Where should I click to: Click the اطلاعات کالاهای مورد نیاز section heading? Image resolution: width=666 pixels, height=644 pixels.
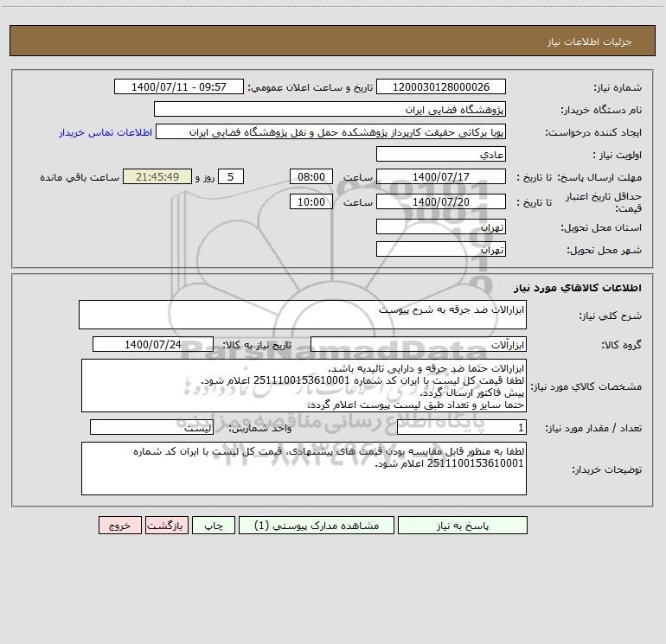pos(577,287)
